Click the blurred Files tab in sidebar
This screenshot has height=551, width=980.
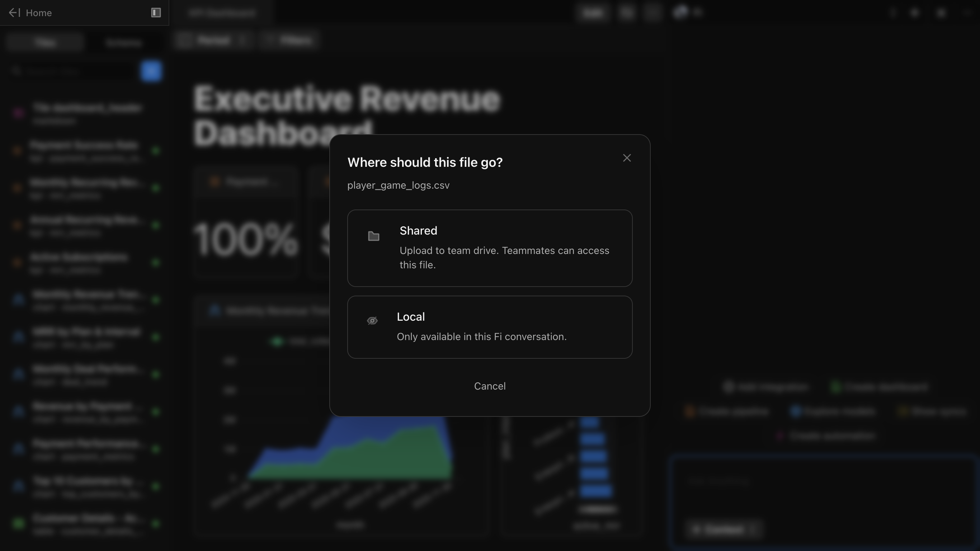coord(45,42)
